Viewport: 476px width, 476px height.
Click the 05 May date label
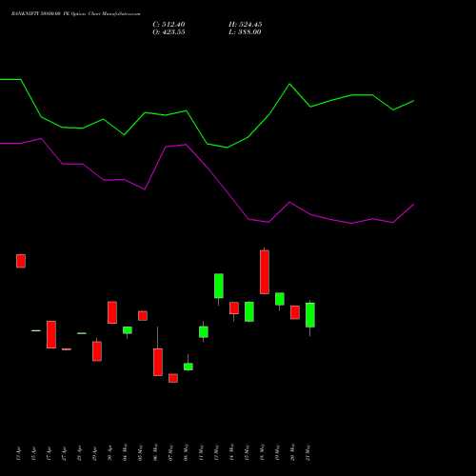tap(140, 452)
